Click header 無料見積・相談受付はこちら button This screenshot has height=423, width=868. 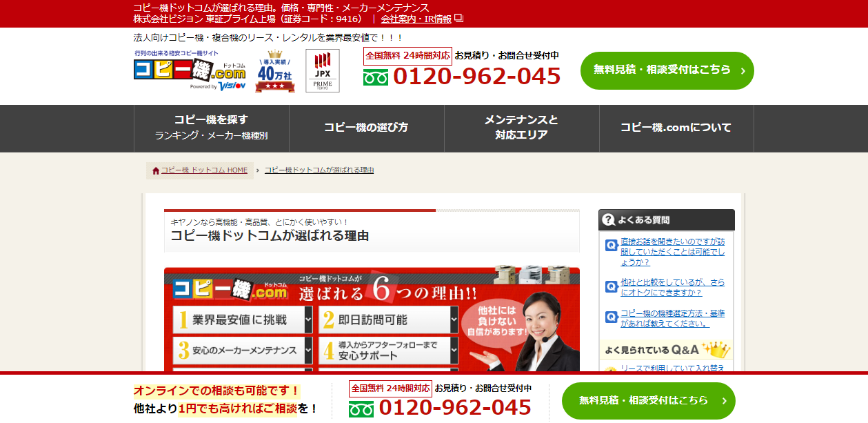click(x=667, y=70)
